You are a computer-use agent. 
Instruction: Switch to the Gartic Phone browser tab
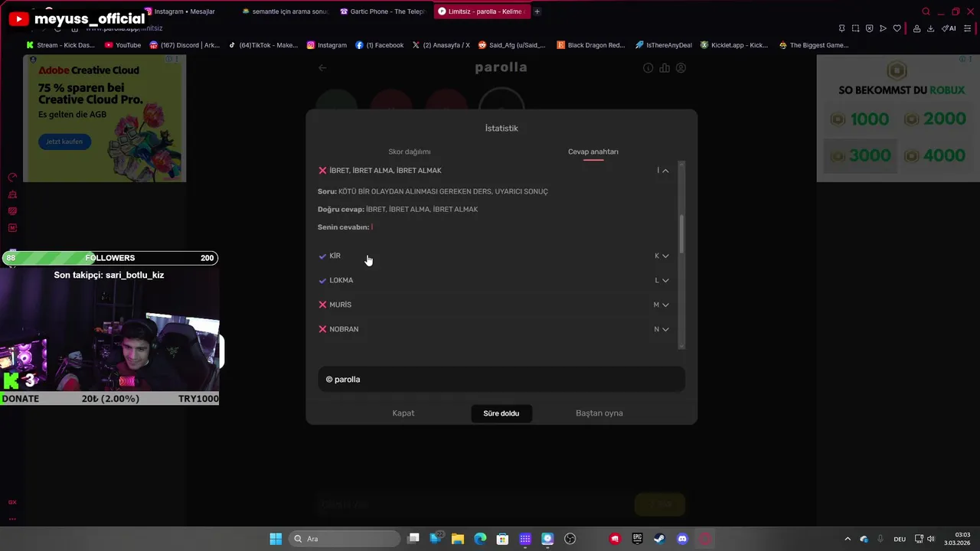pos(383,11)
